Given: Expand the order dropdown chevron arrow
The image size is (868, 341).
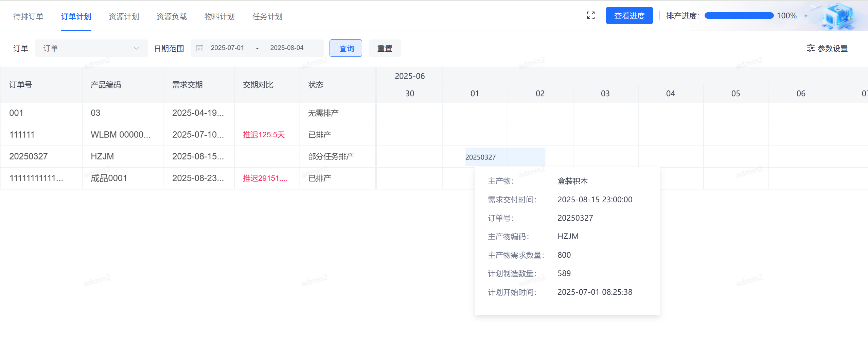Looking at the screenshot, I should point(136,48).
